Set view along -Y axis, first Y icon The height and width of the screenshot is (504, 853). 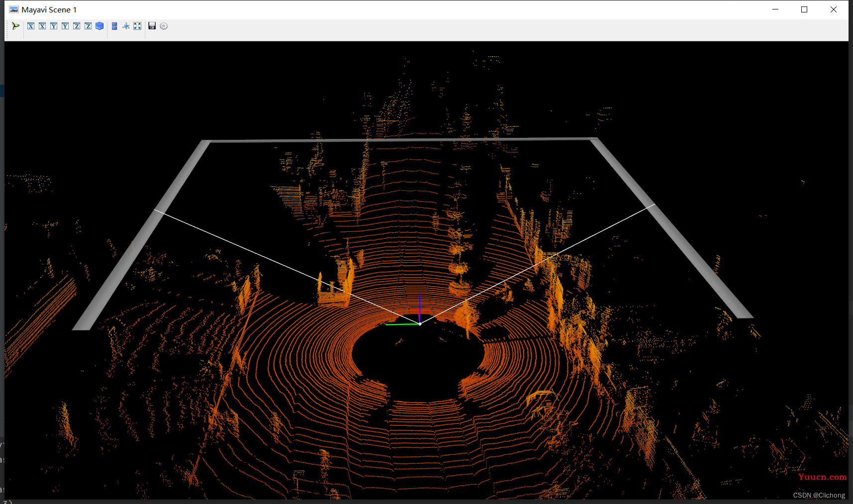pos(54,26)
